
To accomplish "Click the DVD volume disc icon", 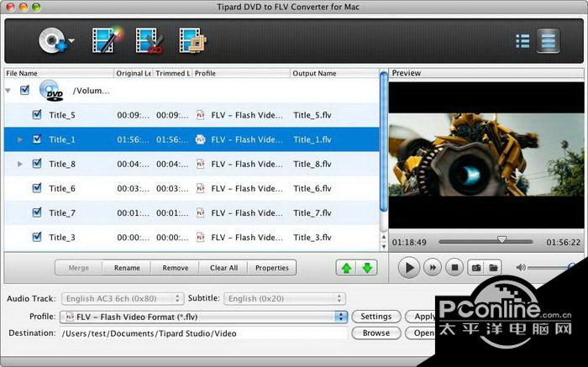I will click(51, 91).
